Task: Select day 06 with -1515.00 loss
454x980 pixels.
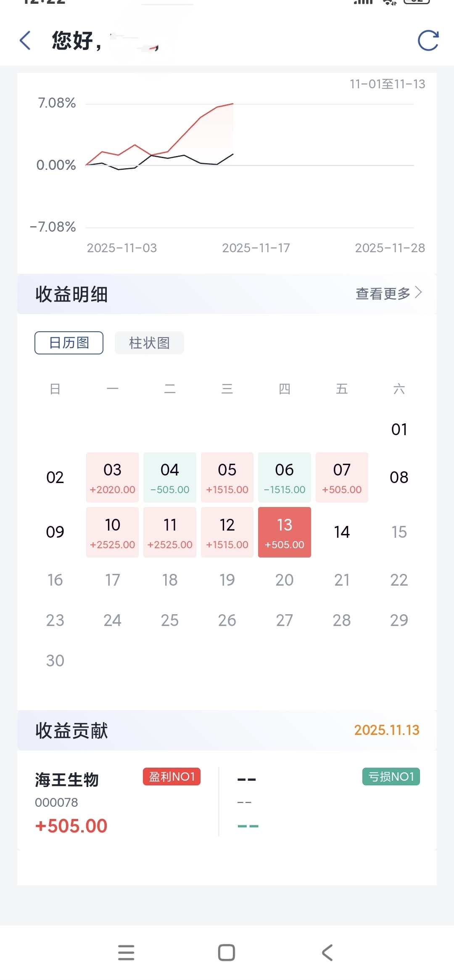Action: [x=285, y=477]
